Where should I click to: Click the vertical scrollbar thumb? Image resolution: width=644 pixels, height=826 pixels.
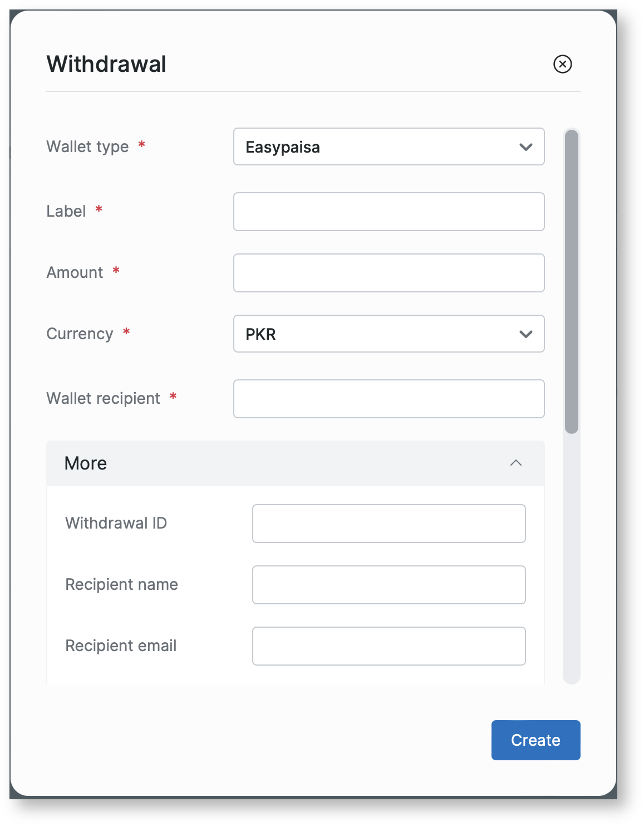pos(571,281)
